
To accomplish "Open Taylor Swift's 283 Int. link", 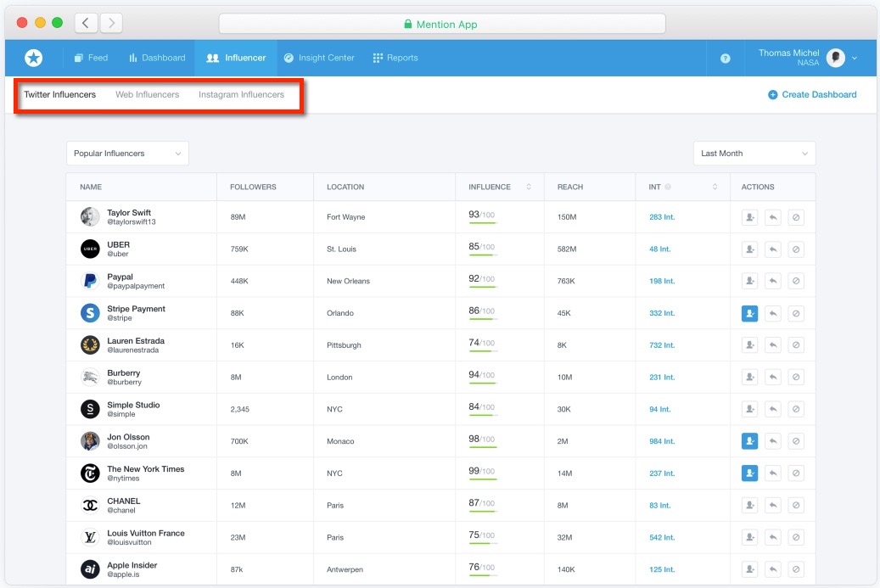I will click(662, 217).
